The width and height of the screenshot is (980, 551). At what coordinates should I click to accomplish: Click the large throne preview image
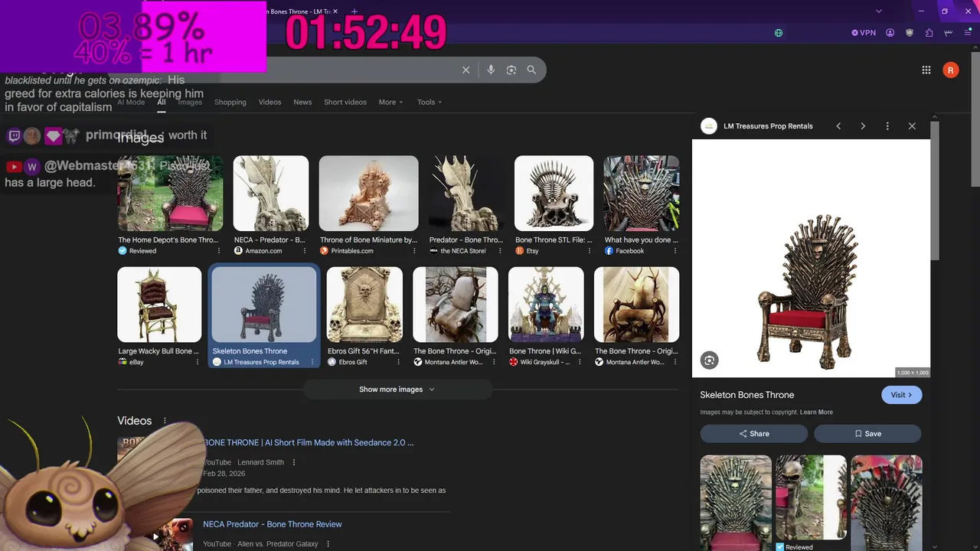(x=811, y=258)
